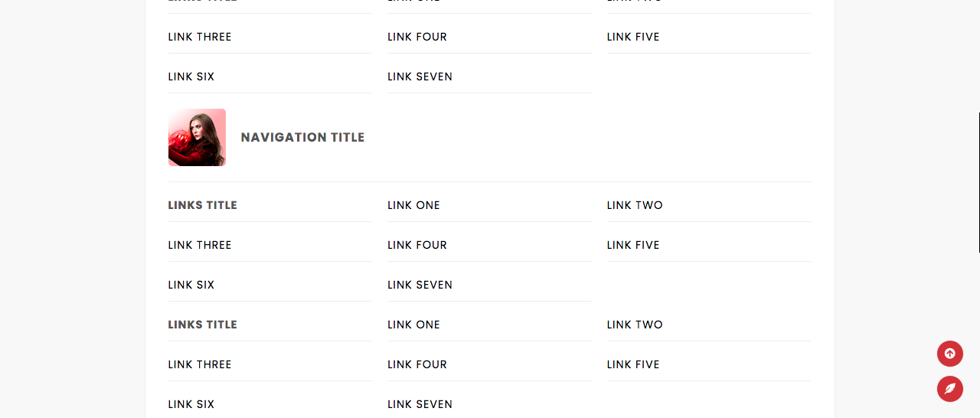
Task: Select the Navigation Title heading
Action: (x=302, y=138)
